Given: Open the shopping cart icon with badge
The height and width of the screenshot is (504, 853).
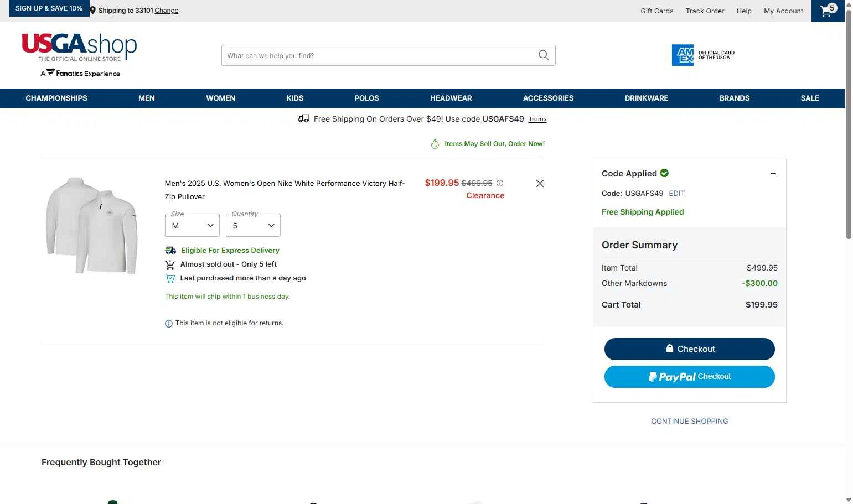Looking at the screenshot, I should tap(828, 11).
